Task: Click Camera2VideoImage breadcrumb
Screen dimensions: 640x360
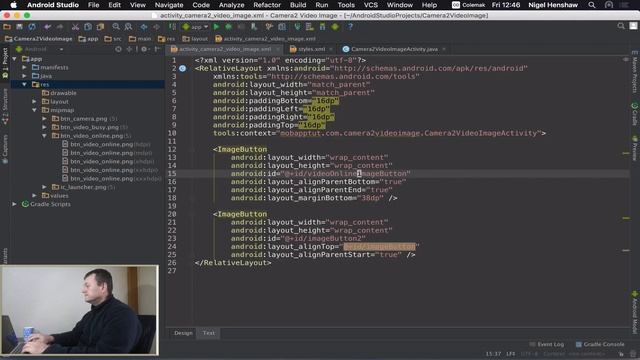Action: point(38,39)
